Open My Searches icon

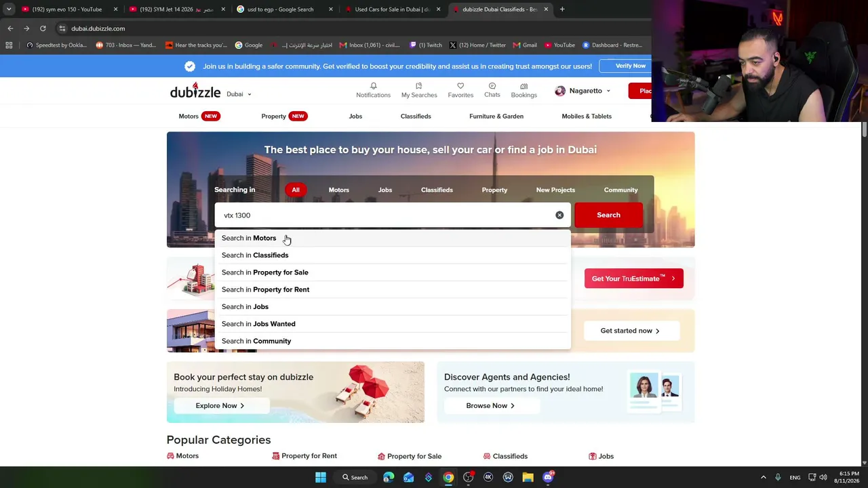[x=418, y=86]
